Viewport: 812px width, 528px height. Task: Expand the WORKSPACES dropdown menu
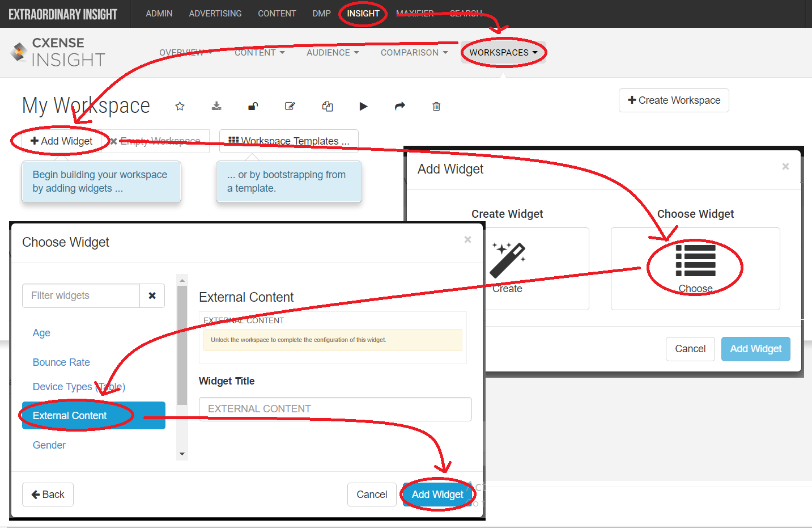click(503, 53)
